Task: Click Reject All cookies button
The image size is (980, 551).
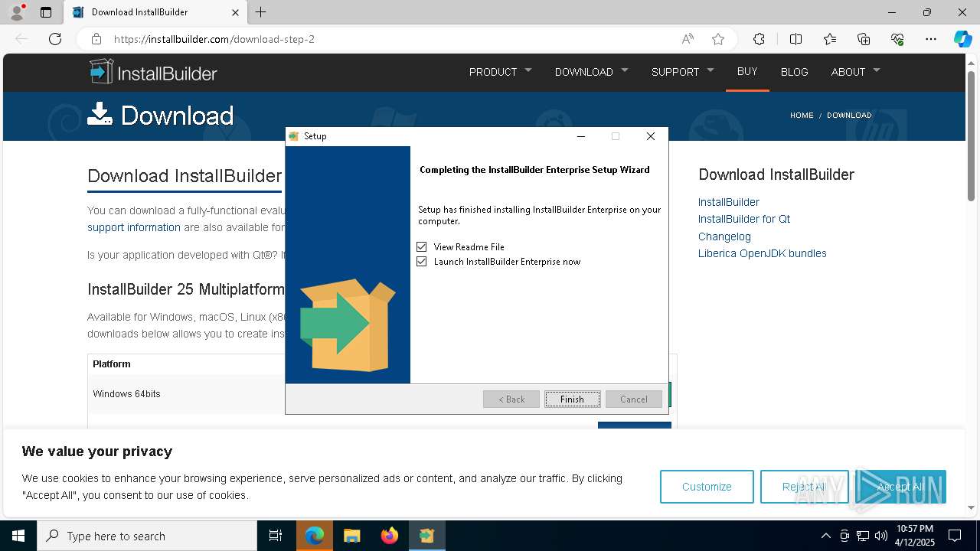Action: [x=804, y=487]
